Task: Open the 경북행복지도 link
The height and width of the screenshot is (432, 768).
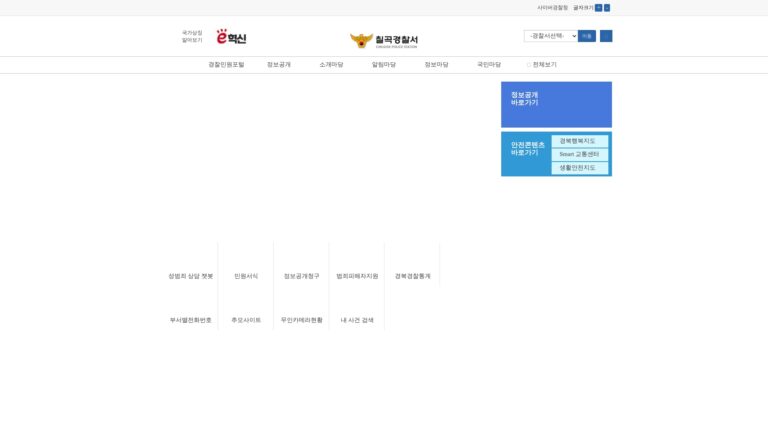Action: [x=580, y=141]
